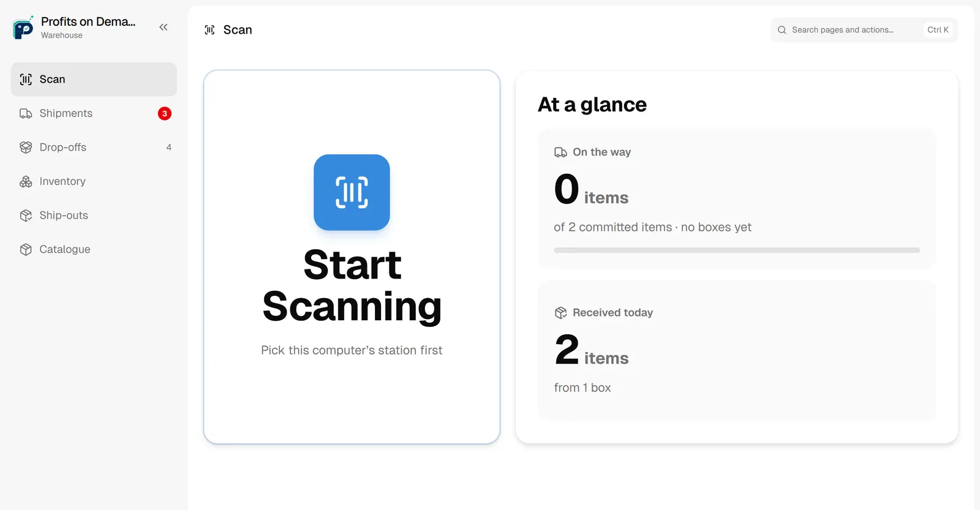Click the Received today label

(612, 313)
